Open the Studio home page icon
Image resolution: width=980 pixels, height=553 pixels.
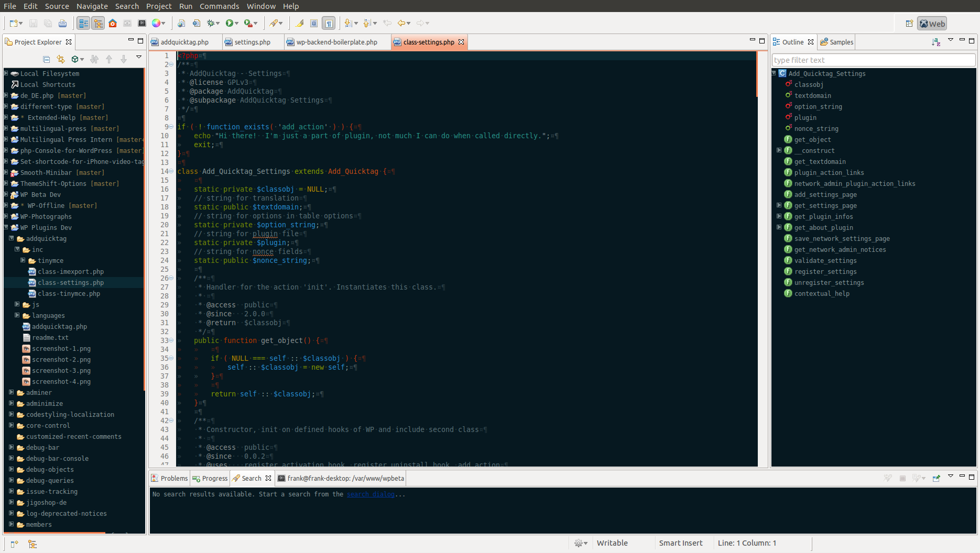(113, 23)
